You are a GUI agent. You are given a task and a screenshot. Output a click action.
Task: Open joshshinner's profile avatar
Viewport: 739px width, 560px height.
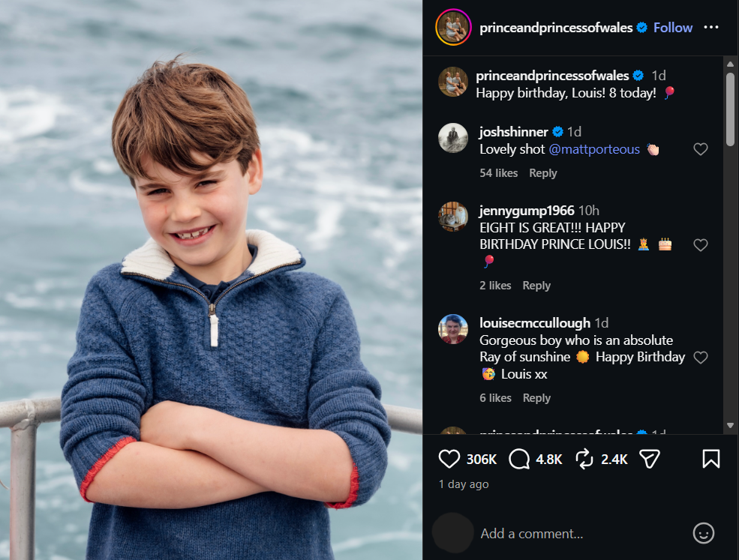tap(453, 138)
